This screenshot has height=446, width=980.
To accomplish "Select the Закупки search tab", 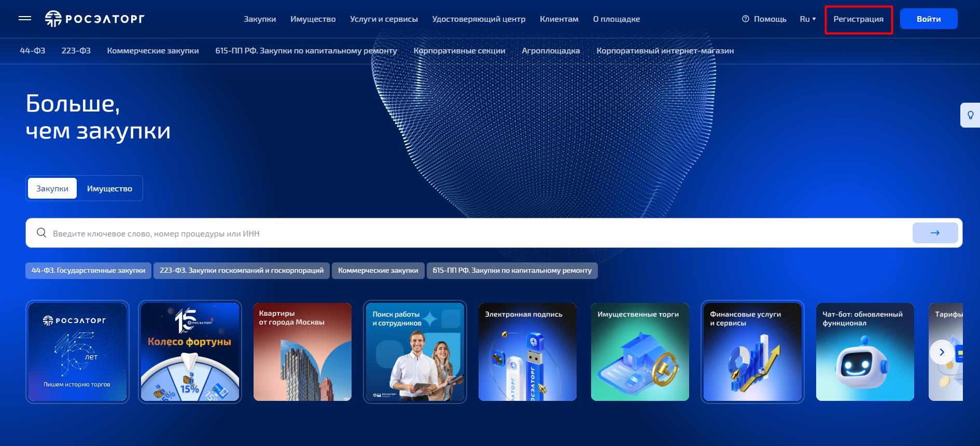I will [x=52, y=188].
